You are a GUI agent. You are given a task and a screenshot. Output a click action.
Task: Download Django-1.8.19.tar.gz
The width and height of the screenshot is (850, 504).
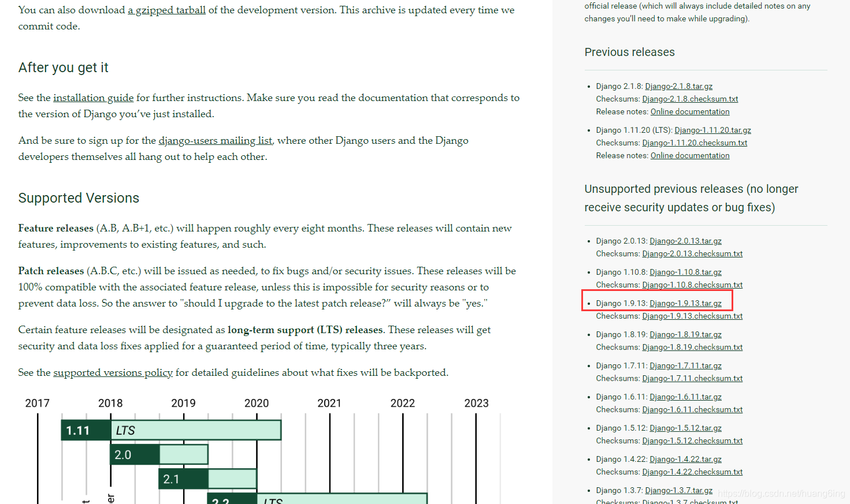(686, 335)
